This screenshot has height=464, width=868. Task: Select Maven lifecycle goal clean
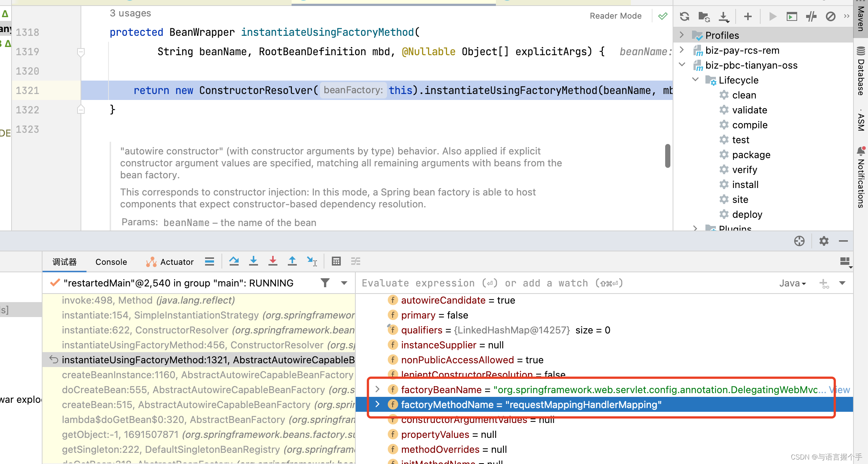click(x=744, y=95)
